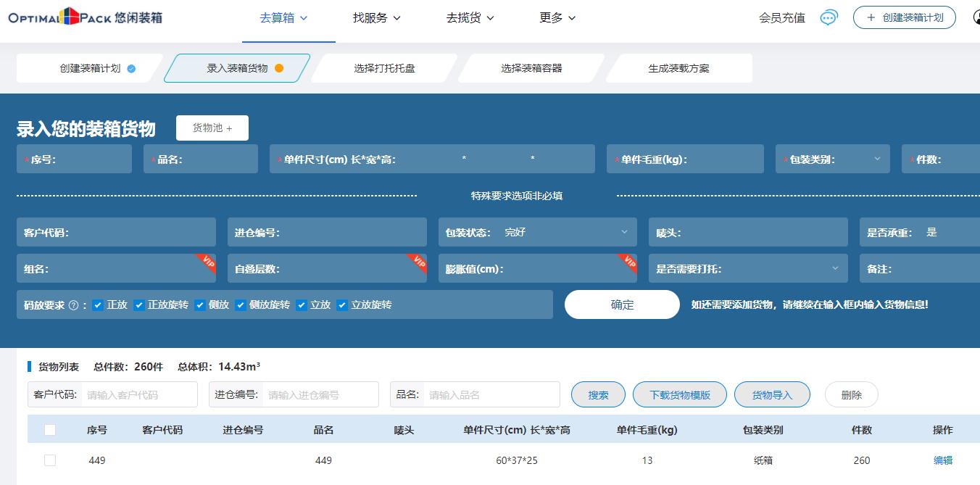Open the 是否需要打托 dropdown
This screenshot has width=980, height=485.
[835, 268]
